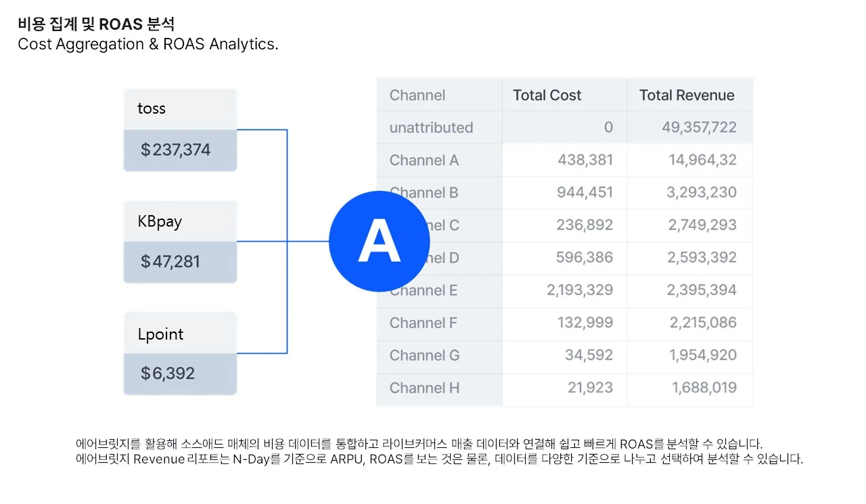
Task: Select the Channel F row label
Action: pyautogui.click(x=424, y=323)
